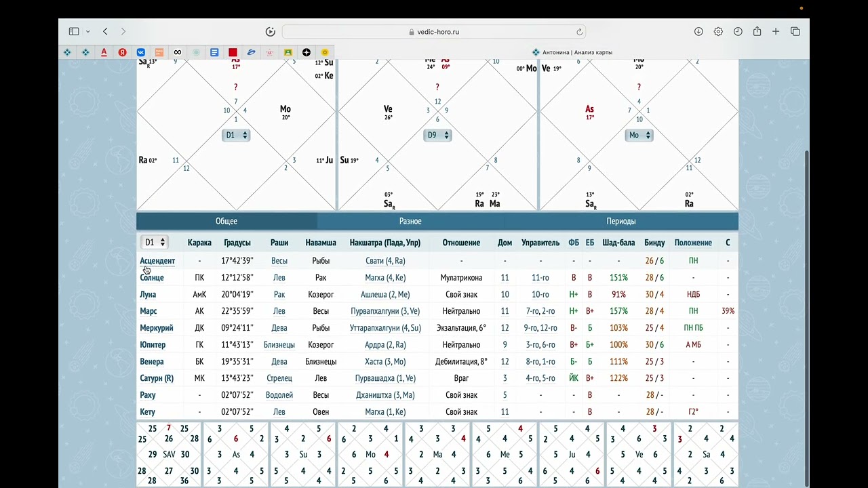Click the ФБ column header
Image resolution: width=868 pixels, height=488 pixels.
574,243
